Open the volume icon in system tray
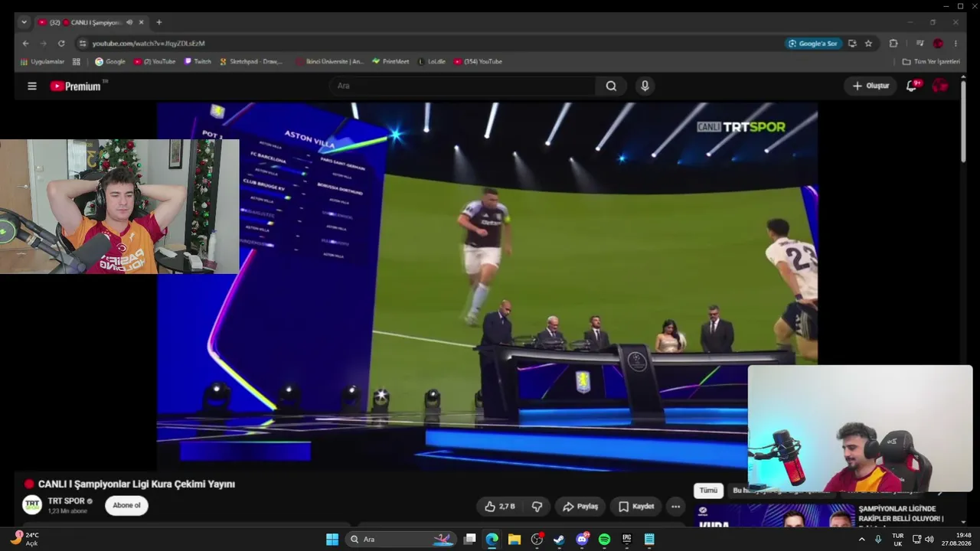The image size is (980, 551). coord(929,540)
